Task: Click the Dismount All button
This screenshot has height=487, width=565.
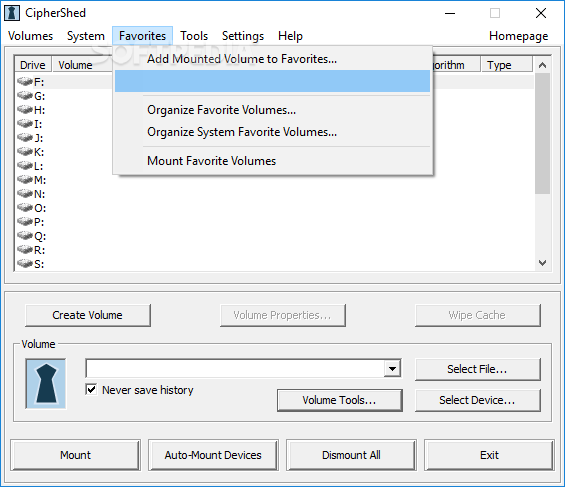Action: 351,455
